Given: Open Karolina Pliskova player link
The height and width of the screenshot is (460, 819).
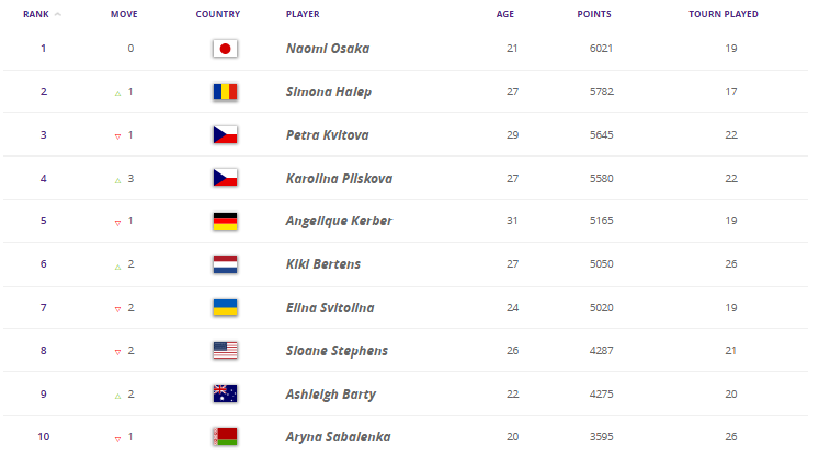Looking at the screenshot, I should 339,179.
